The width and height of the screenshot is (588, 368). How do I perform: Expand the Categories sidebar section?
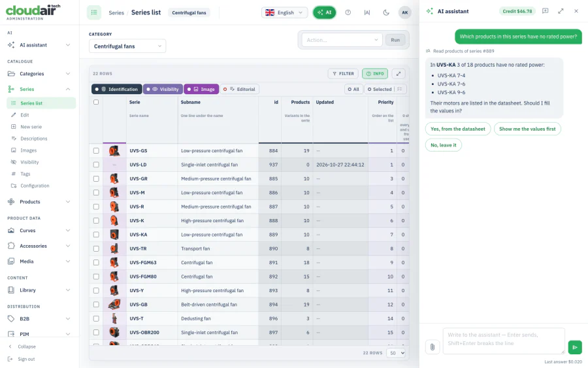(39, 74)
